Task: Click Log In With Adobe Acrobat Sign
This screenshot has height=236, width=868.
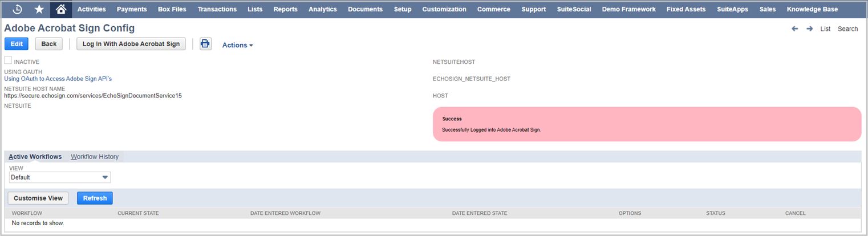Action: 131,44
